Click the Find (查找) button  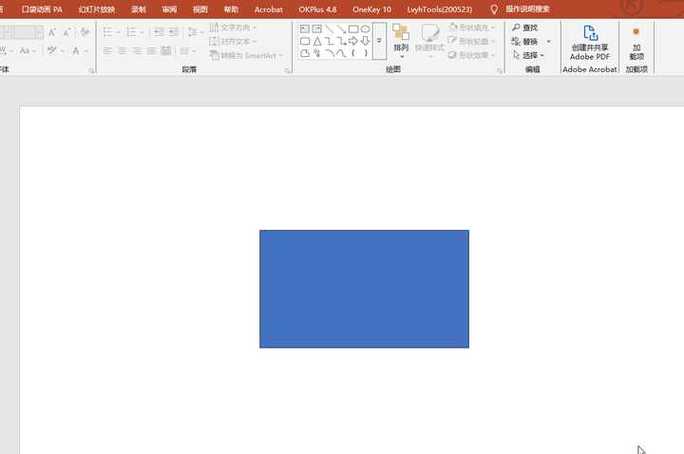click(x=525, y=27)
